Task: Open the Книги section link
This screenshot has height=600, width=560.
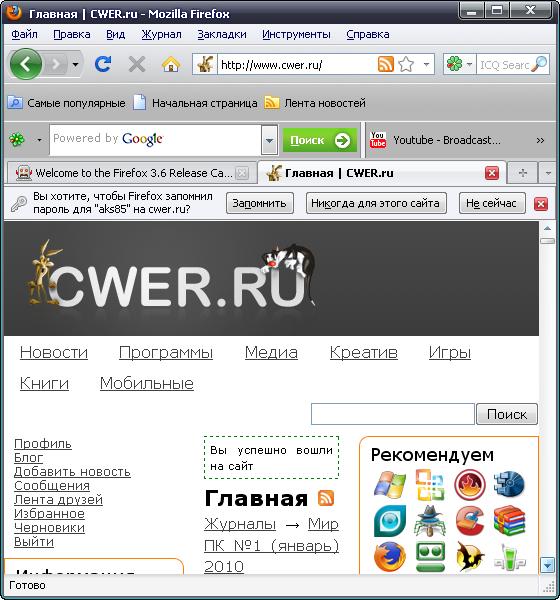Action: click(x=44, y=383)
